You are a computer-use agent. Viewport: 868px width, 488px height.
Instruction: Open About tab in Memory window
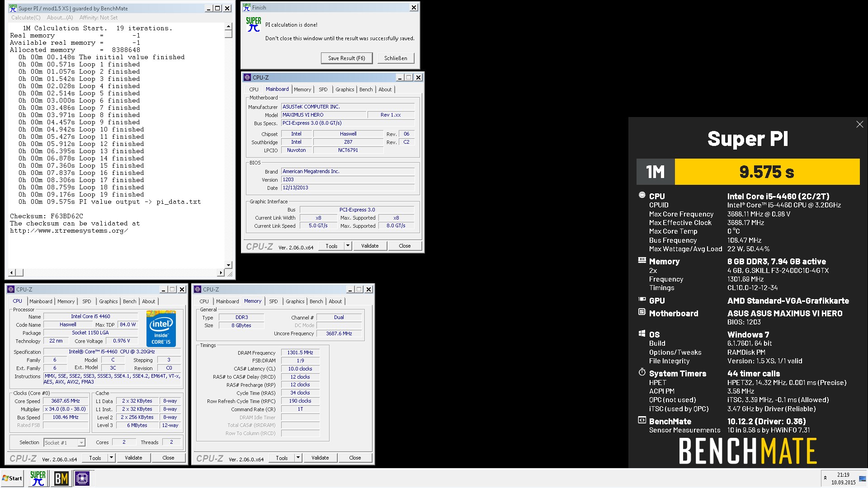(335, 301)
